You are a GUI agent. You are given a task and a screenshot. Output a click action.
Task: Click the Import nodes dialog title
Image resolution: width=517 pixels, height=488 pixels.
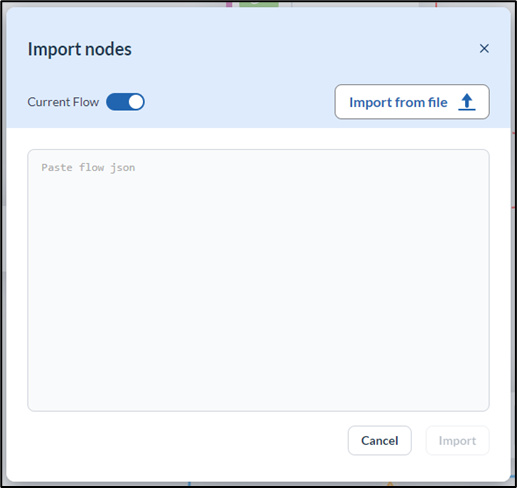coord(80,49)
